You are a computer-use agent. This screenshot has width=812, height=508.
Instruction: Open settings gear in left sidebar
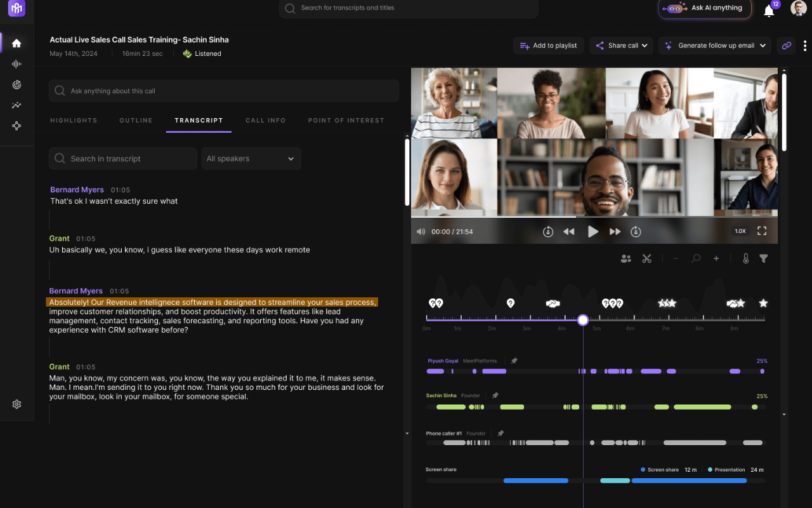click(x=17, y=404)
